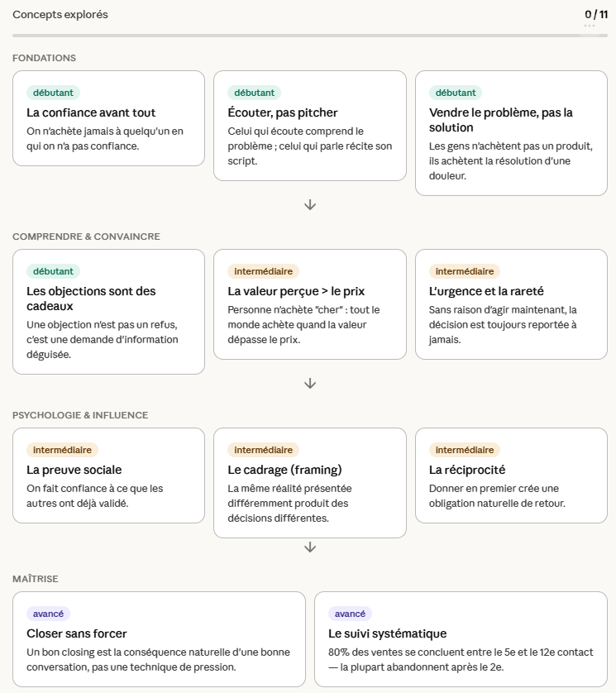Click the "avancé" badge on Closer sans forcer
The image size is (616, 693).
tap(49, 614)
